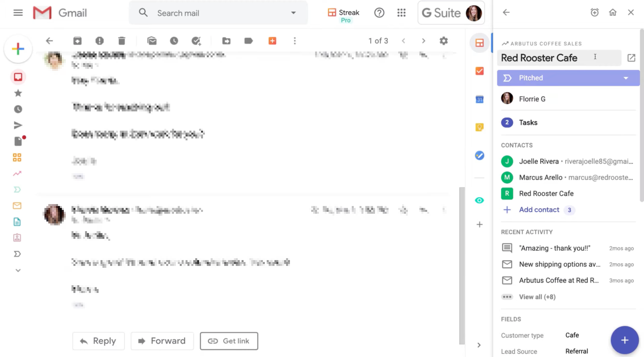Toggle Streak eye tracking icon
Screen dimensions: 644x357
(479, 200)
